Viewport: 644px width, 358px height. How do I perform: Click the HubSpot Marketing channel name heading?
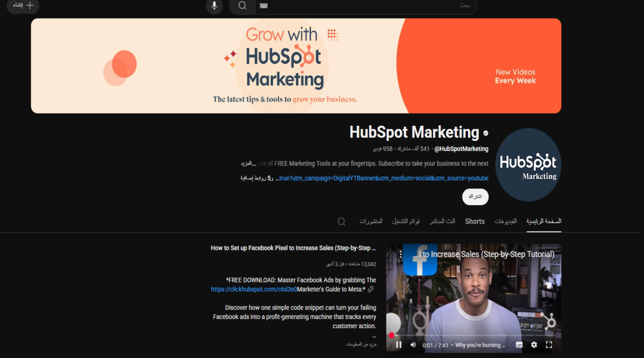click(414, 132)
